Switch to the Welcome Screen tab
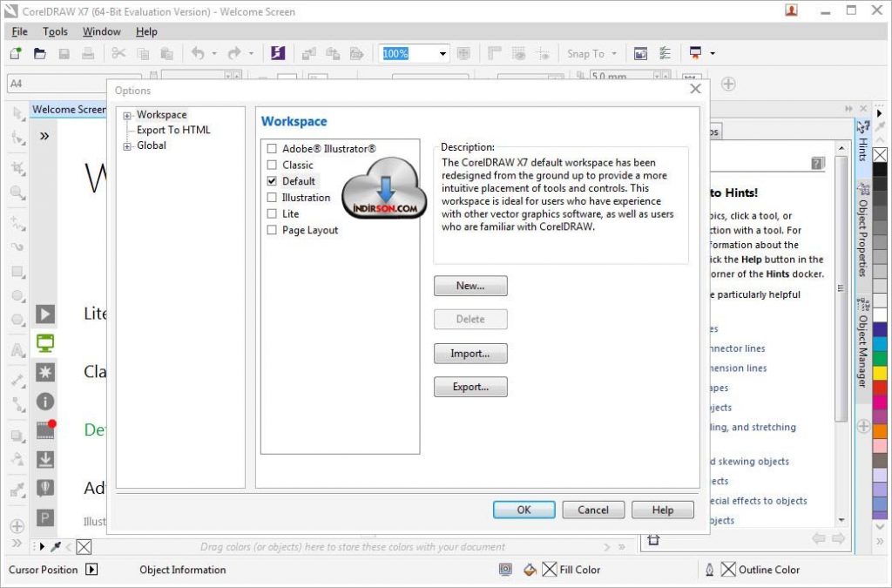This screenshot has height=588, width=892. [x=68, y=109]
